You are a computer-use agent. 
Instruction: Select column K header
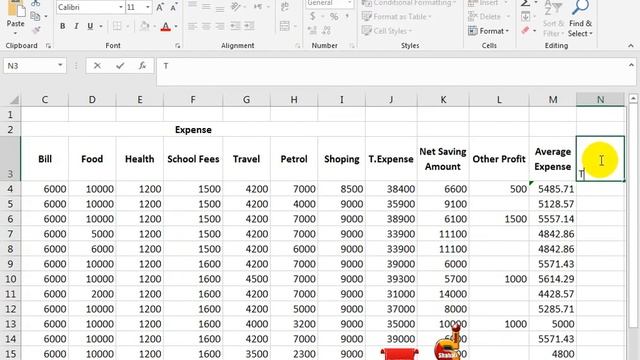(443, 100)
